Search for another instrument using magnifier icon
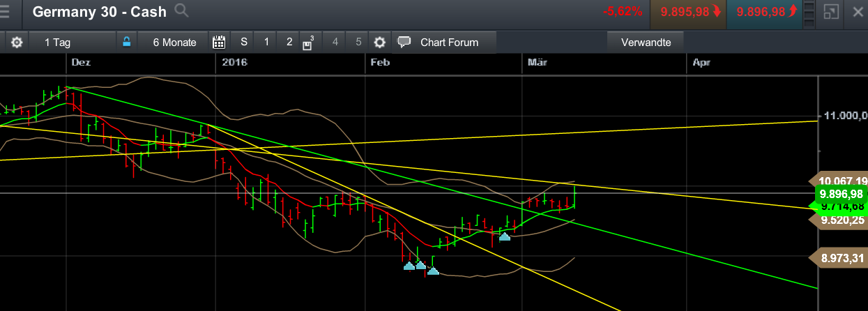The width and height of the screenshot is (868, 311). 182,10
